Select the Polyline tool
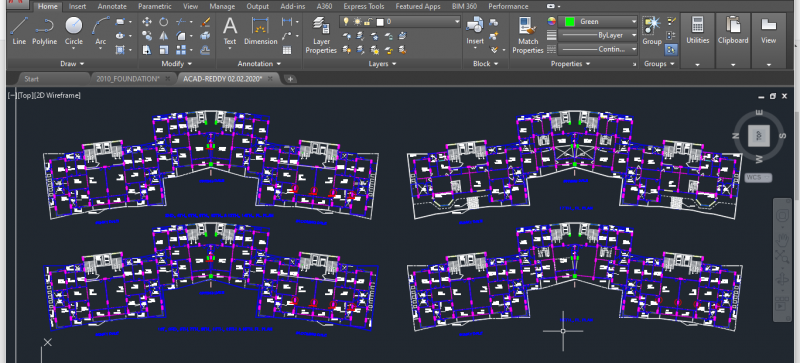The height and width of the screenshot is (363, 800). [x=44, y=31]
